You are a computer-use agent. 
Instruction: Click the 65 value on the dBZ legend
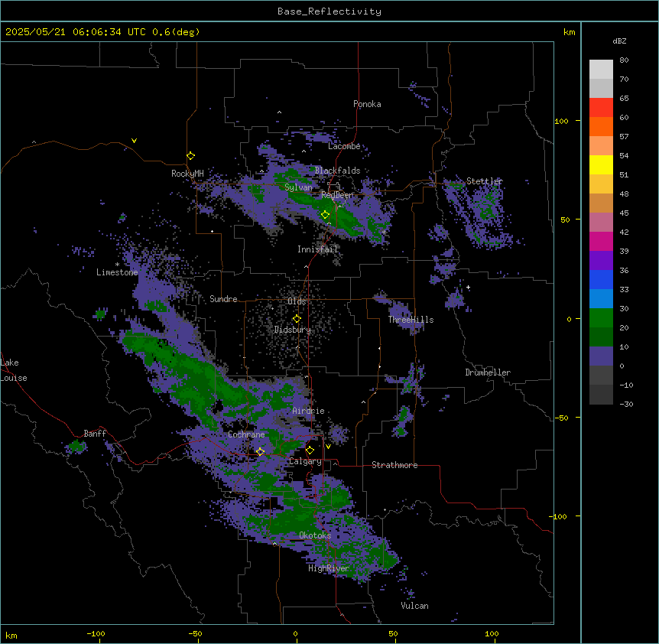(x=624, y=99)
